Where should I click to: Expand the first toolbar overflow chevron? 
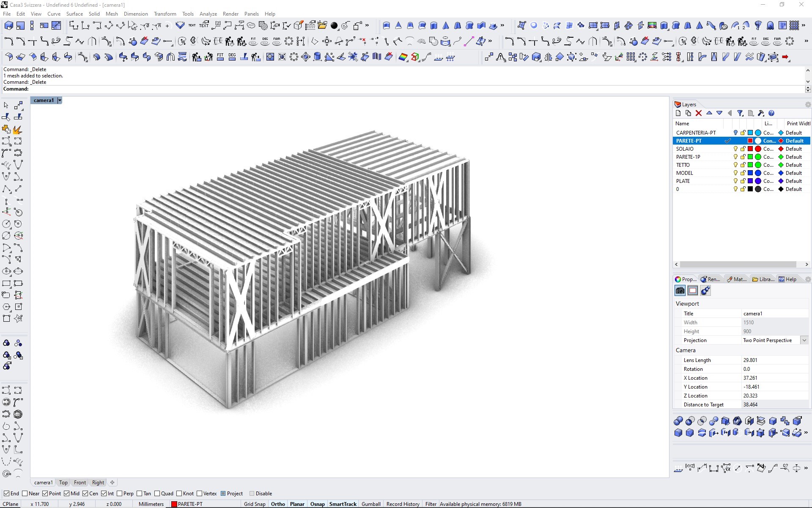[x=367, y=26]
